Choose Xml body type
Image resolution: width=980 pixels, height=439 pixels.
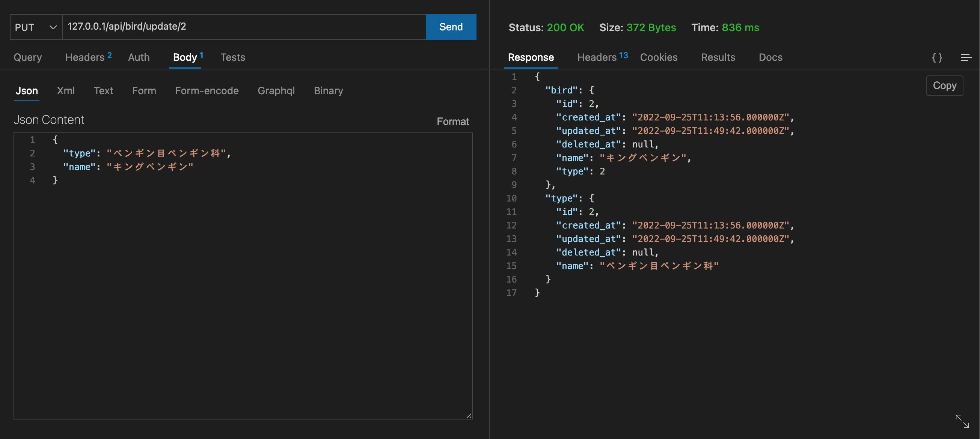tap(65, 90)
